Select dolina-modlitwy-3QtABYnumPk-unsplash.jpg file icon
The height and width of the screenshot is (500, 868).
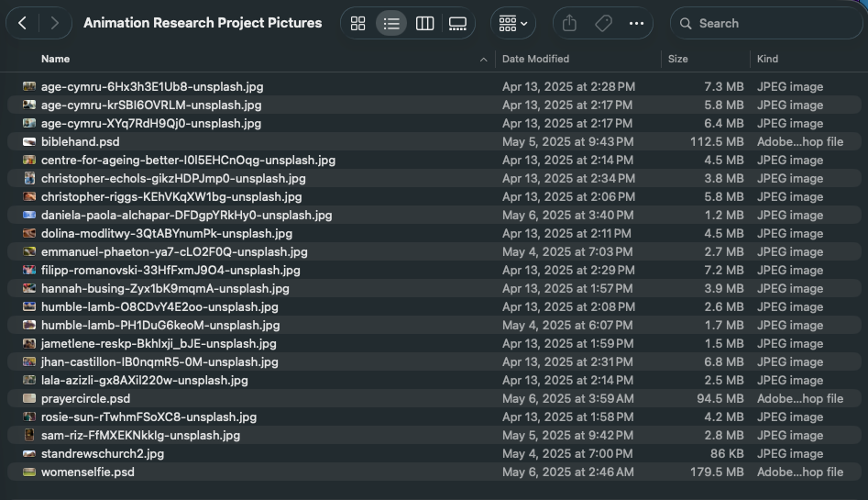pyautogui.click(x=29, y=233)
